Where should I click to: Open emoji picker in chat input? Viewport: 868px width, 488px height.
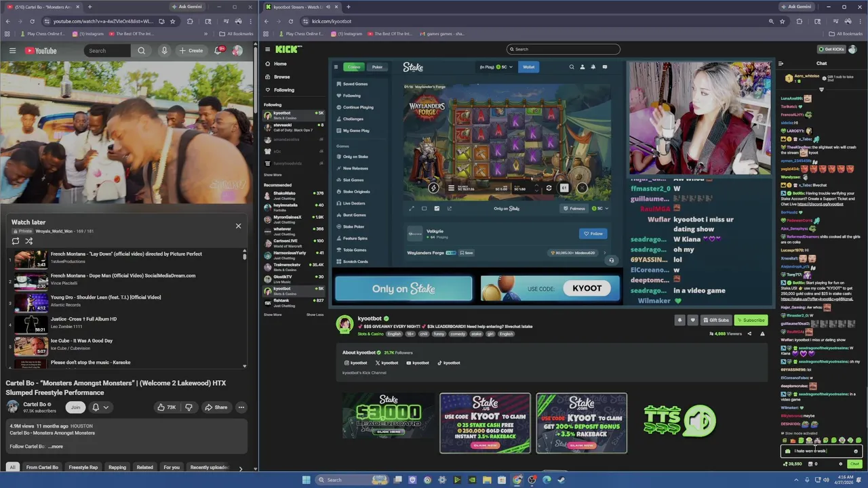pyautogui.click(x=856, y=451)
